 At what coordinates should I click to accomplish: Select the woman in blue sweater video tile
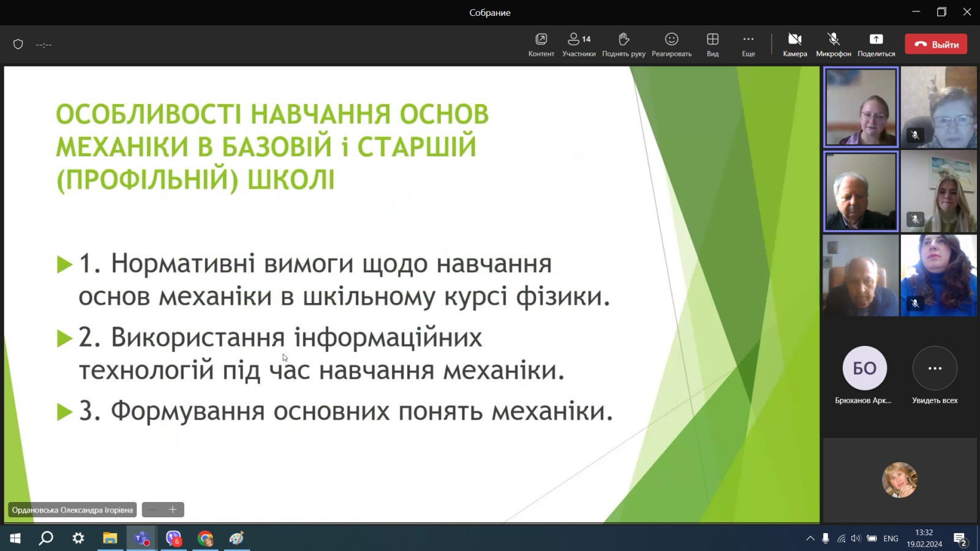click(939, 275)
